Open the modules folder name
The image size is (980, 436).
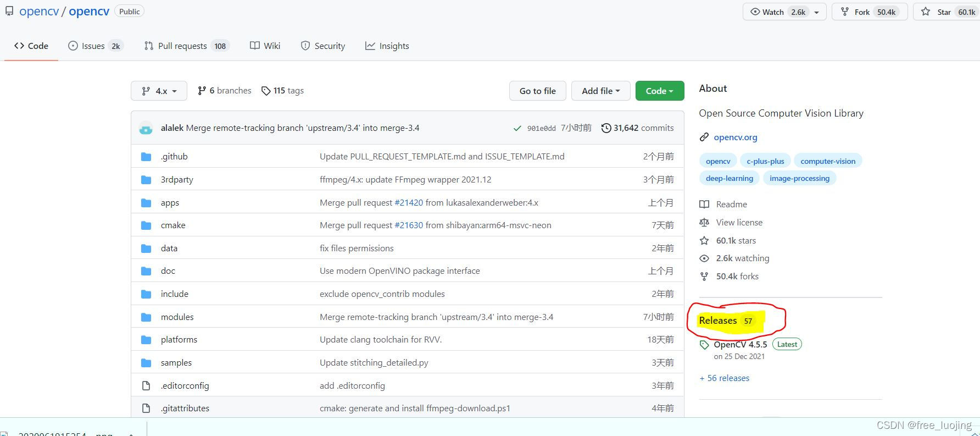tap(177, 317)
